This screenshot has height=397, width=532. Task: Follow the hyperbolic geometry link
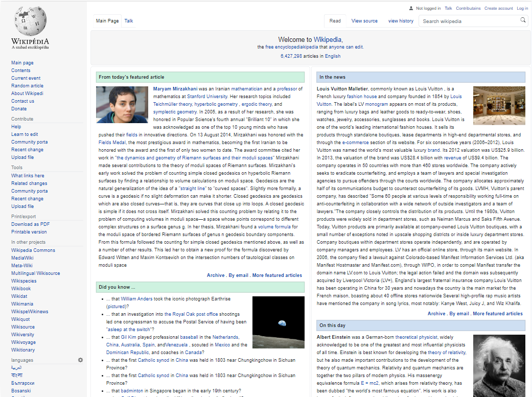pyautogui.click(x=216, y=104)
